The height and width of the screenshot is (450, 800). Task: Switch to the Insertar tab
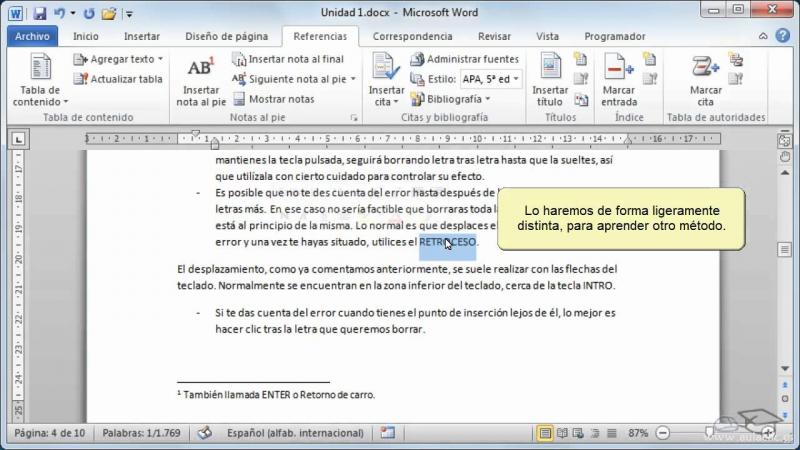pos(142,36)
